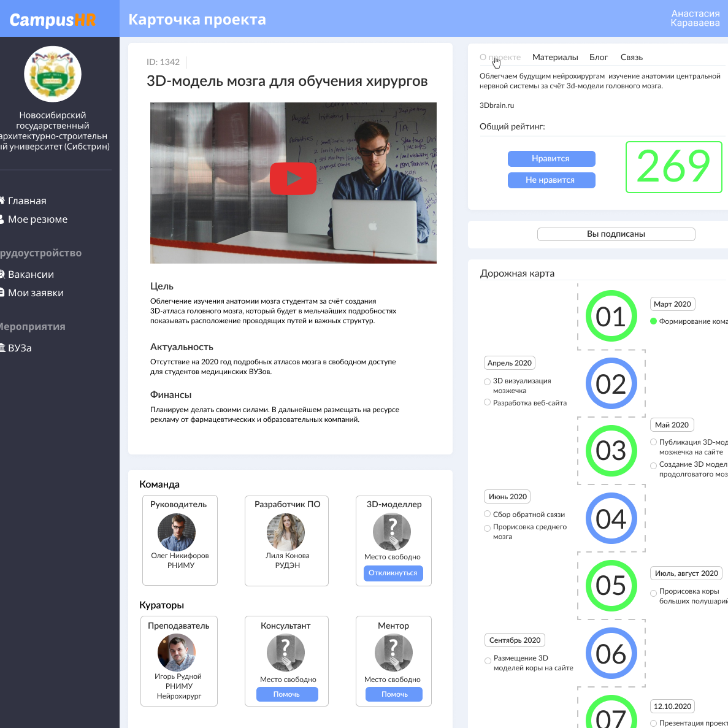The height and width of the screenshot is (728, 728).
Task: Click the Вы подписаны button
Action: coord(616,234)
